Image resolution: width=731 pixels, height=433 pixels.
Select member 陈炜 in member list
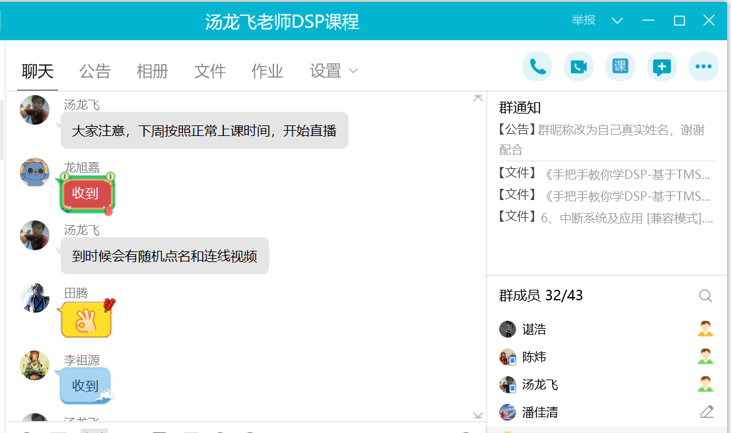click(534, 357)
